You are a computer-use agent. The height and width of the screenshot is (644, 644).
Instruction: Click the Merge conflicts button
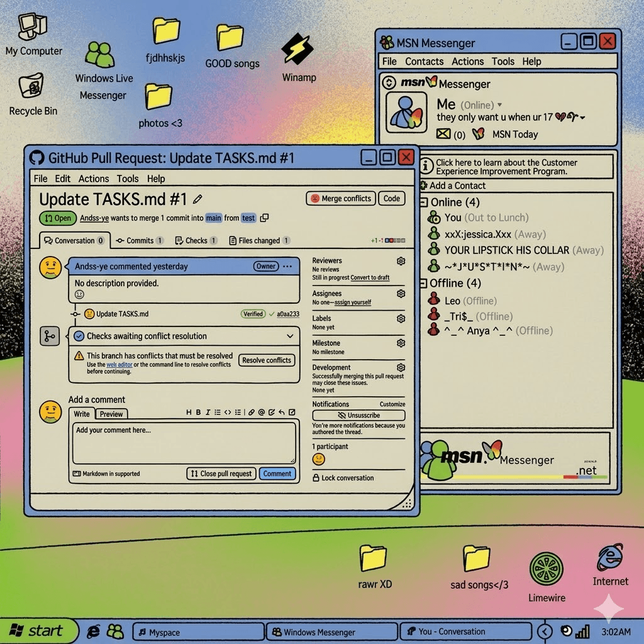(341, 198)
